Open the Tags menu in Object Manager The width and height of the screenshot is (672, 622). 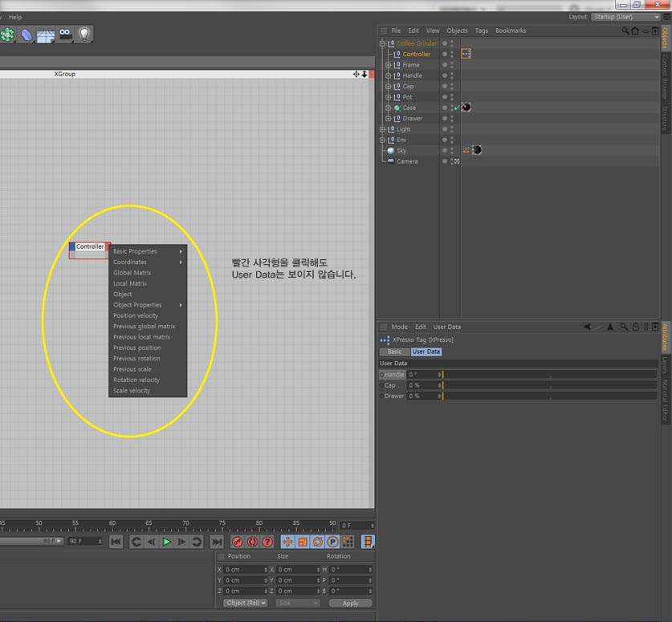481,30
